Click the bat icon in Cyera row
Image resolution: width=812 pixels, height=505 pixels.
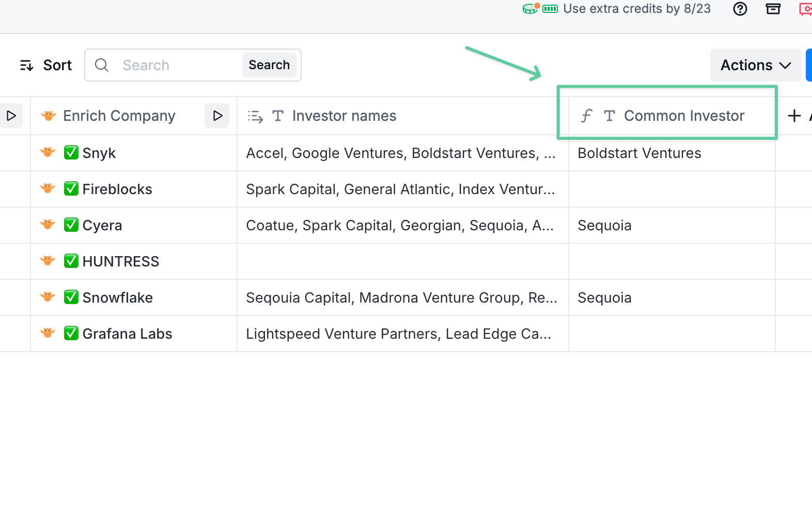[48, 225]
